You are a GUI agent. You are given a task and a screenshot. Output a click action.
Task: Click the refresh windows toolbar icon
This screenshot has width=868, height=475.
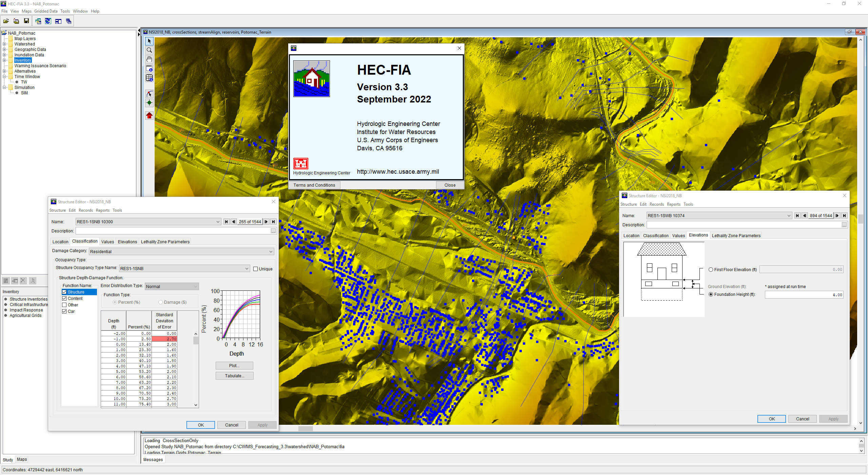coord(48,21)
